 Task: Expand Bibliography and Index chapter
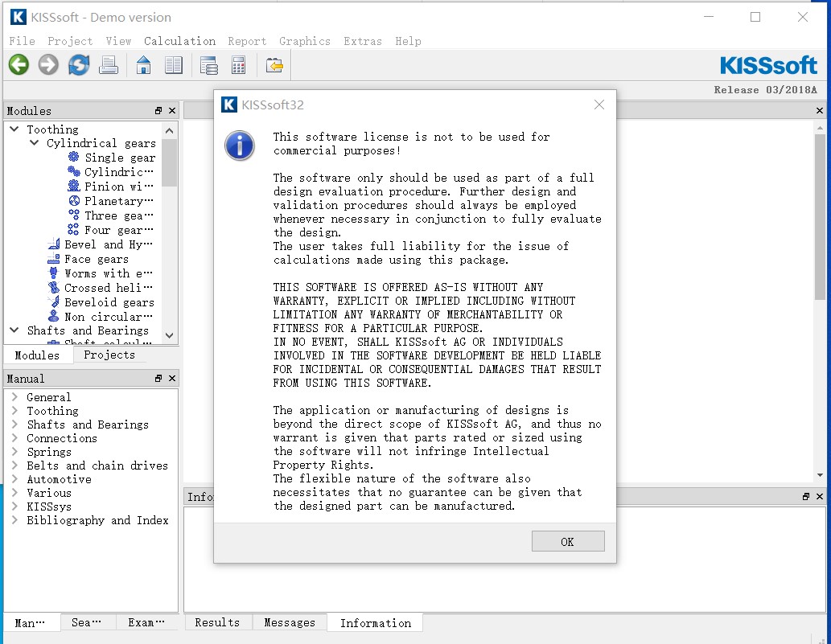14,520
